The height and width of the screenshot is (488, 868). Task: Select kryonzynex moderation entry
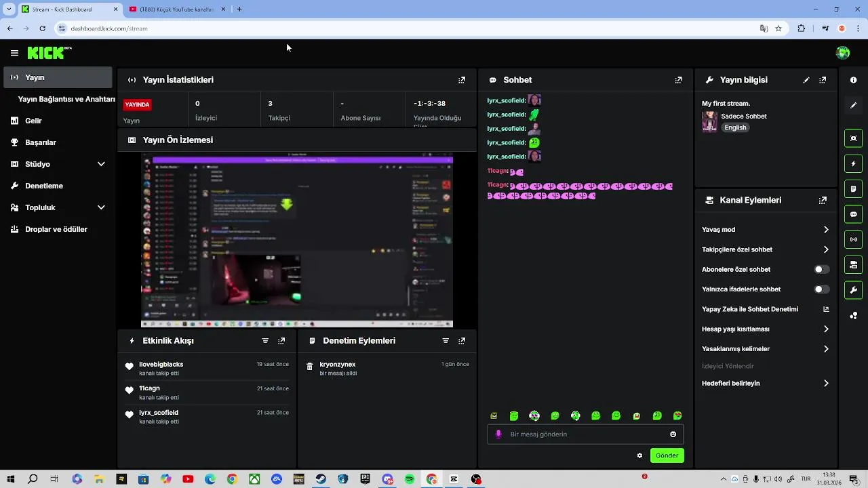click(387, 369)
